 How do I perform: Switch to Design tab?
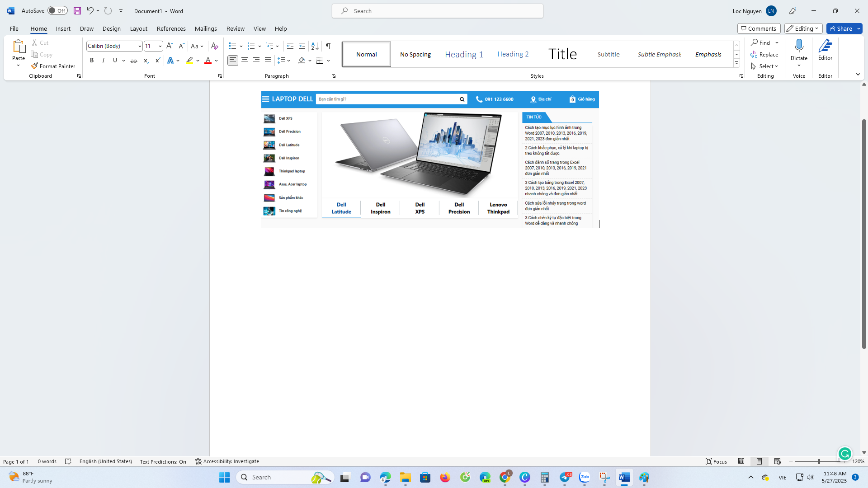pyautogui.click(x=112, y=28)
